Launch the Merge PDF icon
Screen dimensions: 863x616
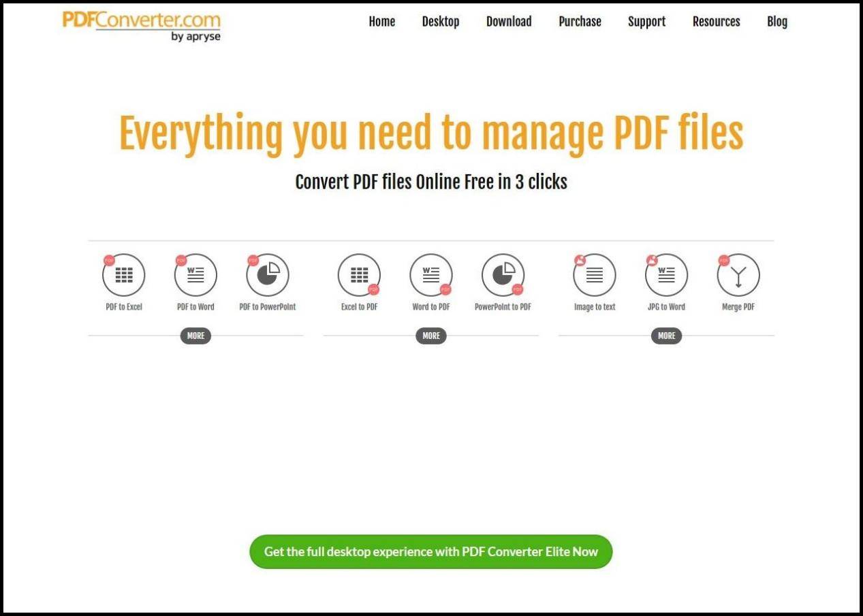(x=738, y=275)
